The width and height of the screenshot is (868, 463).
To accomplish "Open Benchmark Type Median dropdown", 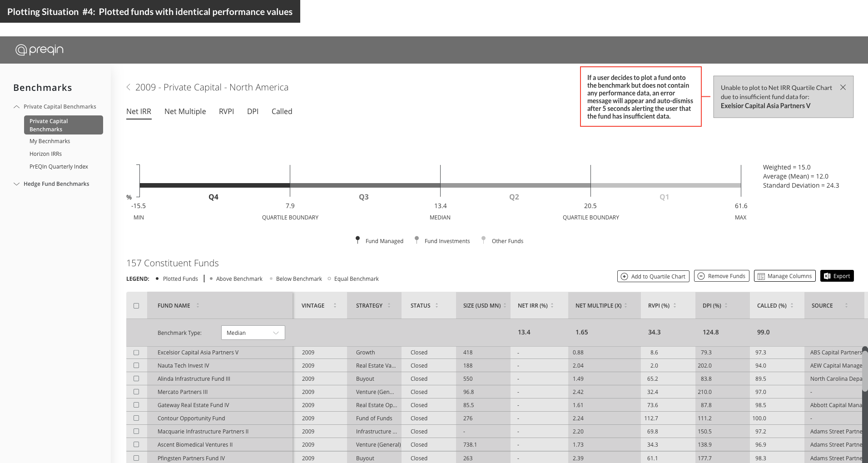I will pos(253,333).
